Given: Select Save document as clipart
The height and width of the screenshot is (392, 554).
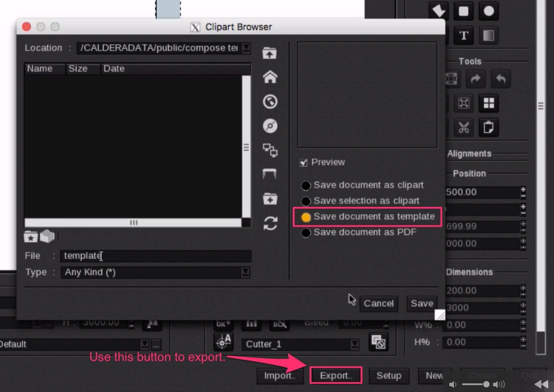Looking at the screenshot, I should 306,186.
